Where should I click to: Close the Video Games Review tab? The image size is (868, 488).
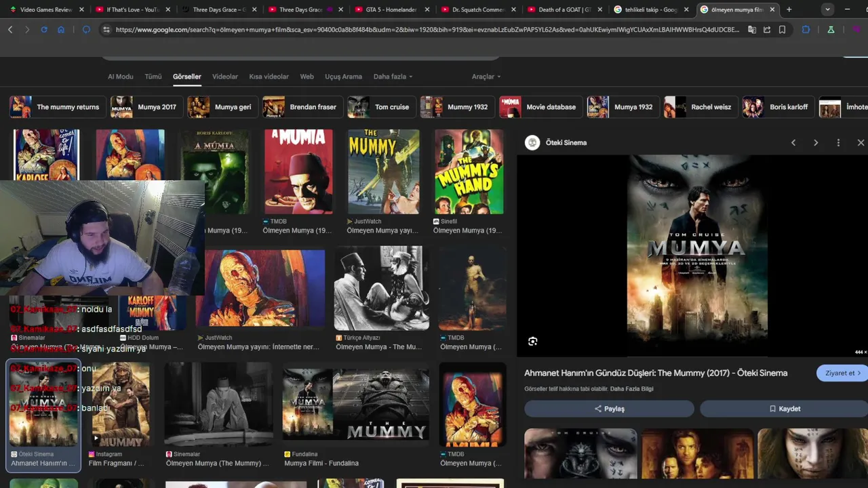pyautogui.click(x=82, y=9)
